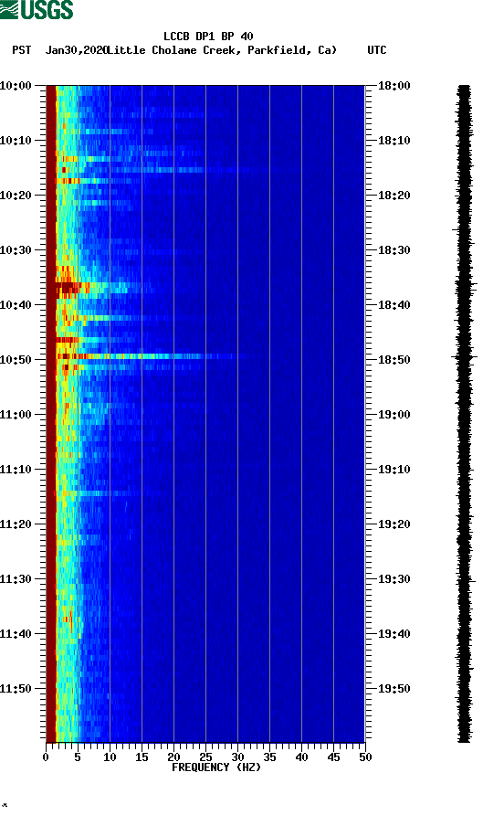Click the 19:50 UTC time label
The width and height of the screenshot is (504, 815).
coord(394,689)
